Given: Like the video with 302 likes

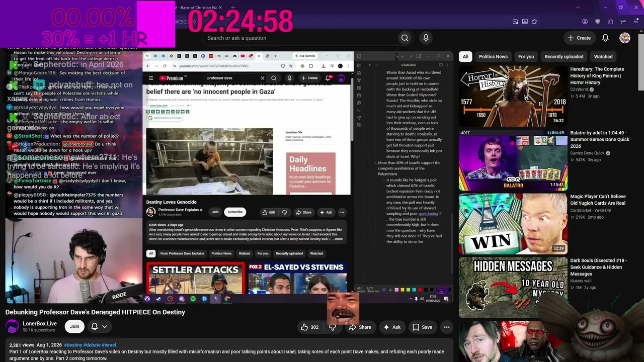Looking at the screenshot, I should click(310, 327).
